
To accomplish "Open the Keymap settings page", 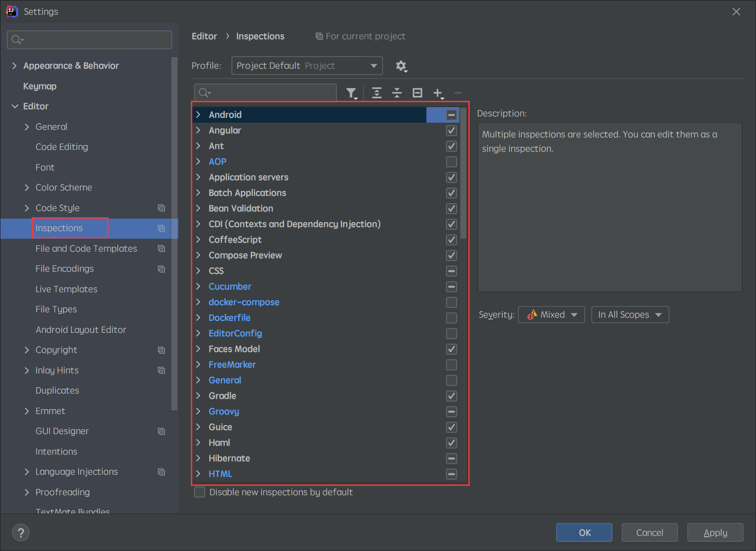I will pos(40,86).
